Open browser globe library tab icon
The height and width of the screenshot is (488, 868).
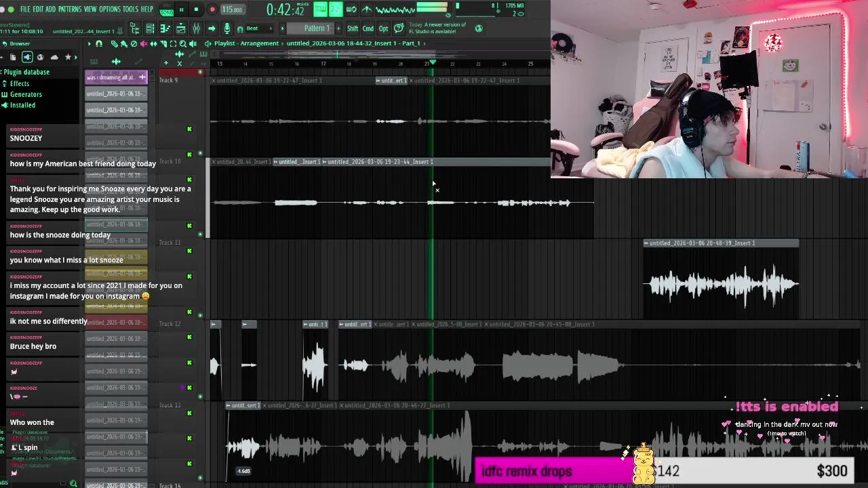pyautogui.click(x=40, y=58)
